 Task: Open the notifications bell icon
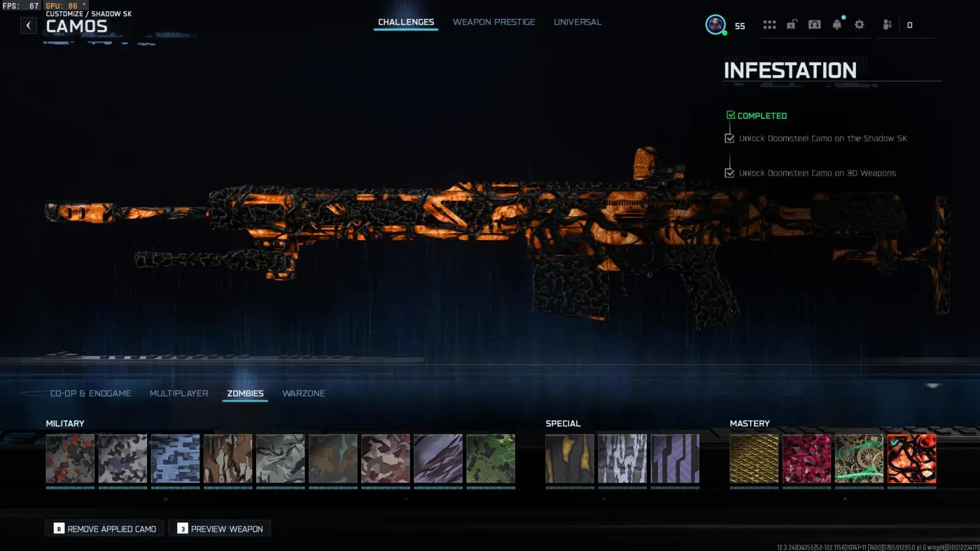[836, 24]
